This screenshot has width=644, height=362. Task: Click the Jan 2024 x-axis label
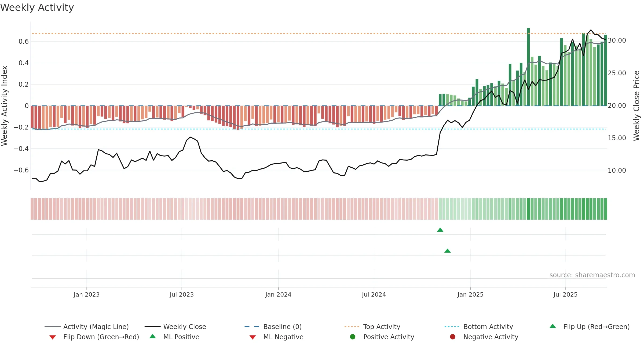[x=278, y=295]
